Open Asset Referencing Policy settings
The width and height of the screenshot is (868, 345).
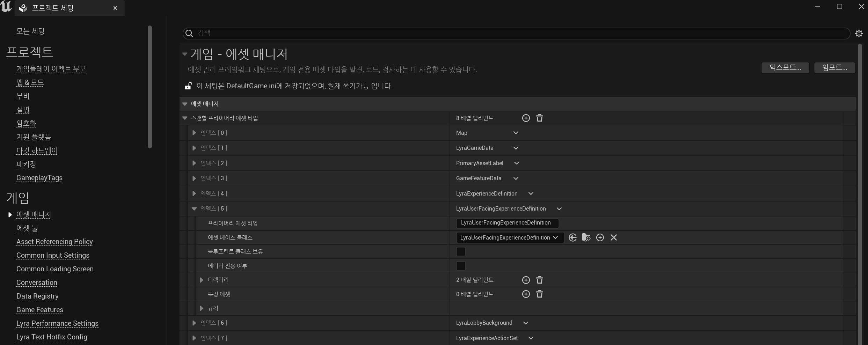(54, 242)
